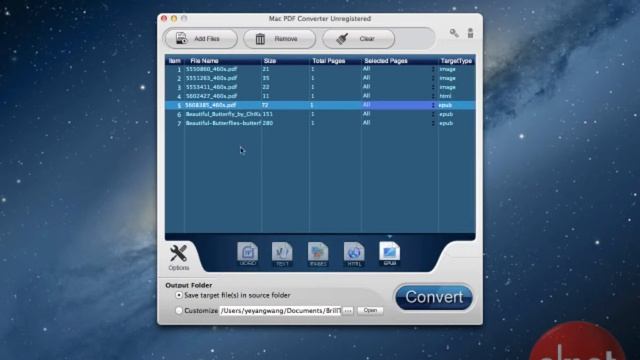Screen dimensions: 640x360
Task: Select the EPUB output format icon
Action: pyautogui.click(x=389, y=253)
